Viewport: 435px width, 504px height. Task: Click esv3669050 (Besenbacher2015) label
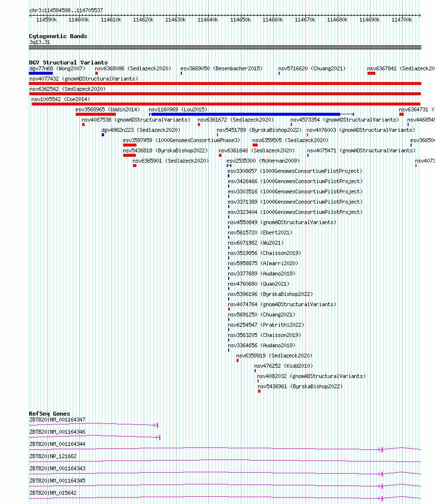point(221,68)
